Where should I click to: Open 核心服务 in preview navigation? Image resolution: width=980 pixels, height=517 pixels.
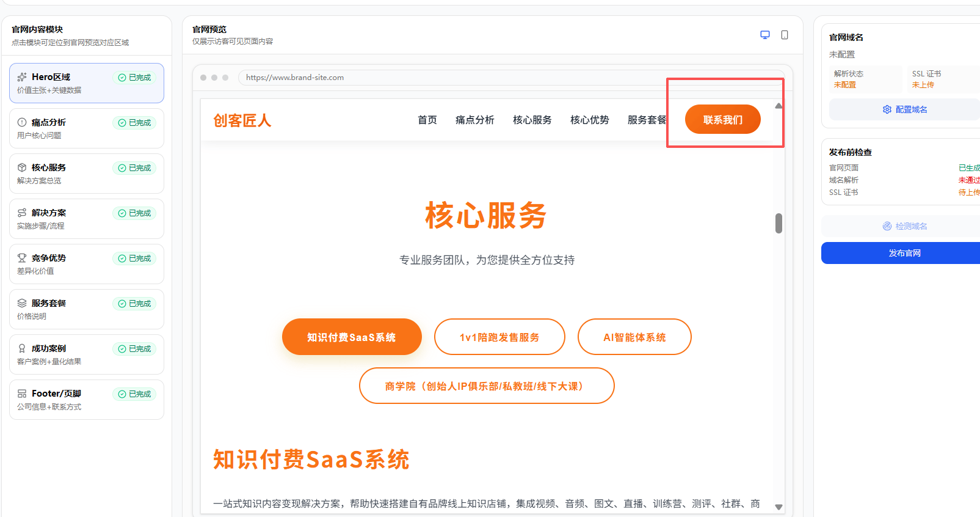pos(532,120)
